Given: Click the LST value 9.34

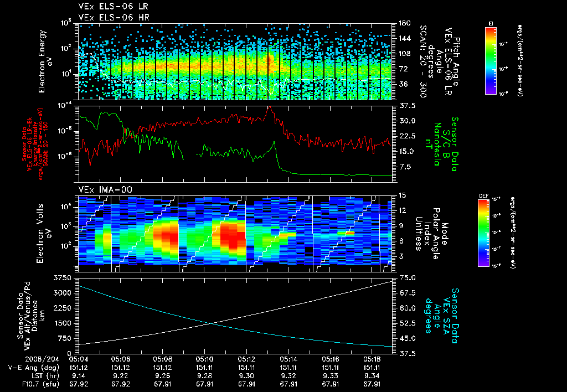Looking at the screenshot, I should pyautogui.click(x=373, y=376).
